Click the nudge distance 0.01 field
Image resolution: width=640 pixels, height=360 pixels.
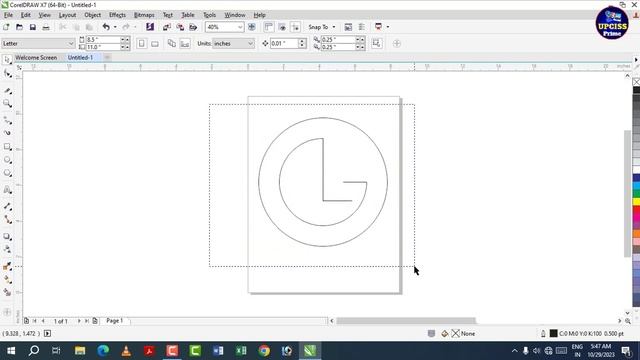click(x=284, y=43)
